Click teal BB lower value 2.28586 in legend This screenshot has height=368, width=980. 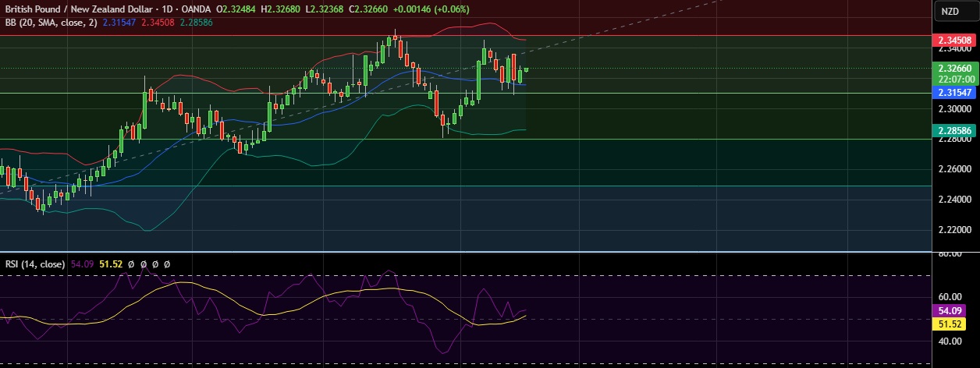196,23
